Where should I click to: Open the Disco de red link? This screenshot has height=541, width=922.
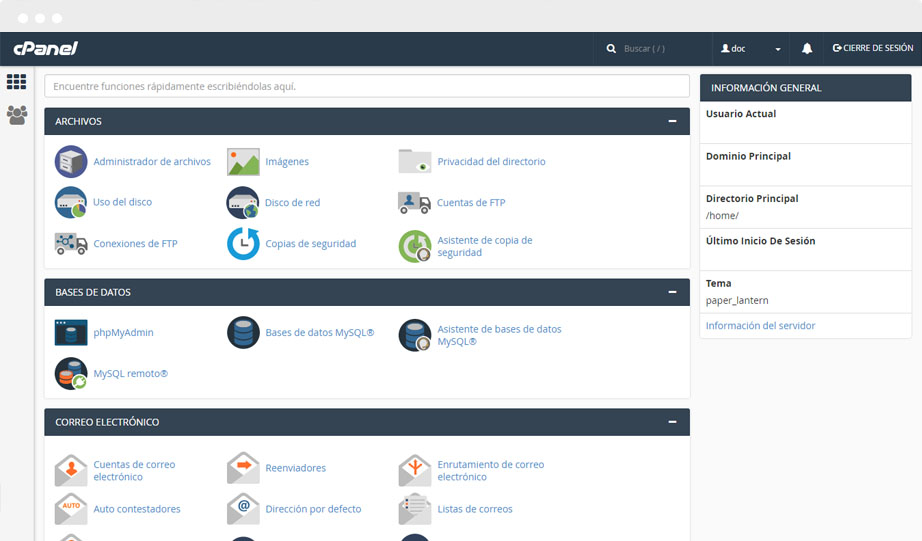(x=292, y=203)
